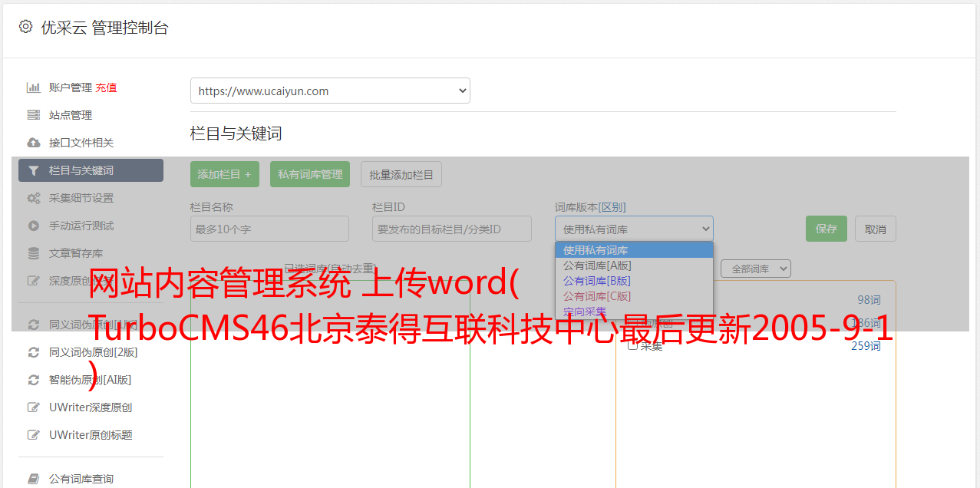Image resolution: width=980 pixels, height=488 pixels.
Task: Click the 添加栏目 + button
Action: 225,174
